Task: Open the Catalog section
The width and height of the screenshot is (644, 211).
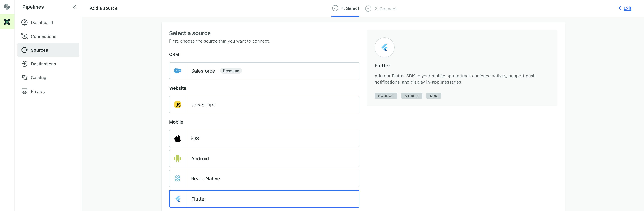Action: [x=48, y=78]
